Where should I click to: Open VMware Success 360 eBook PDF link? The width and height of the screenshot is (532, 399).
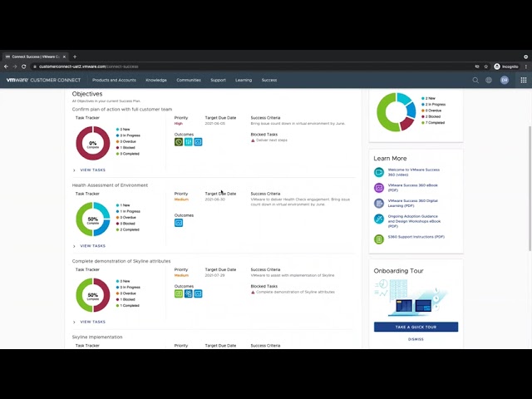[412, 188]
